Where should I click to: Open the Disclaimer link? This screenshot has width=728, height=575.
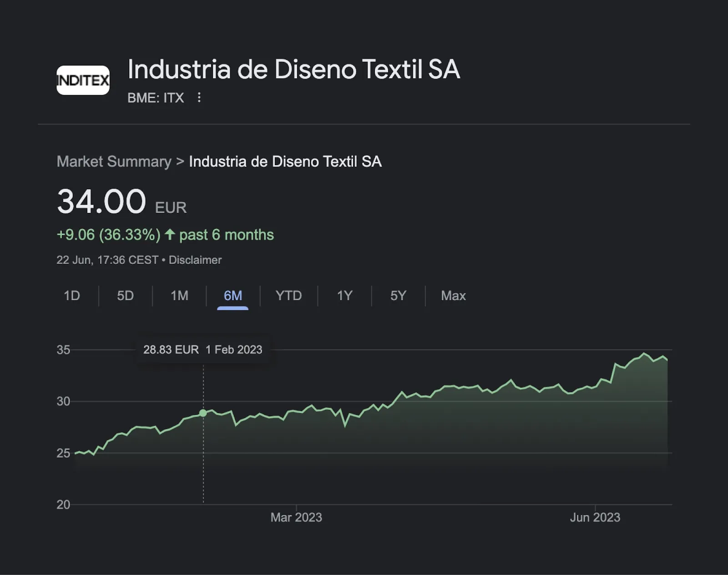[x=195, y=260]
